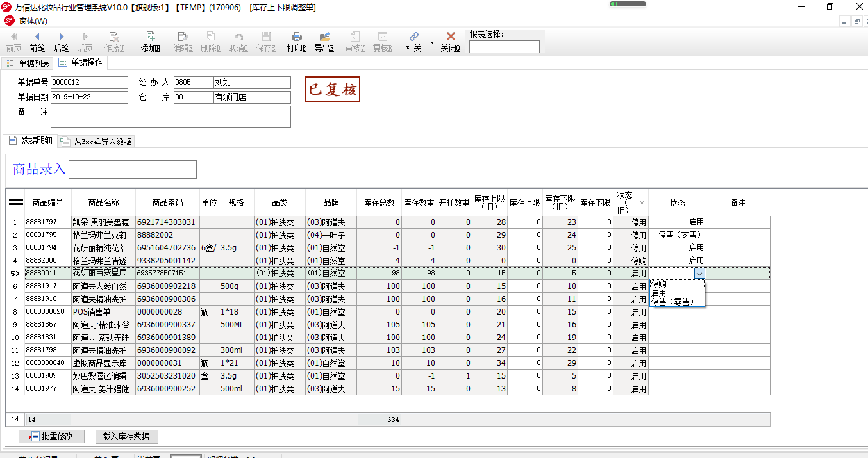The image size is (868, 458).
Task: Click the grid menu icon in table header corner
Action: coord(15,202)
